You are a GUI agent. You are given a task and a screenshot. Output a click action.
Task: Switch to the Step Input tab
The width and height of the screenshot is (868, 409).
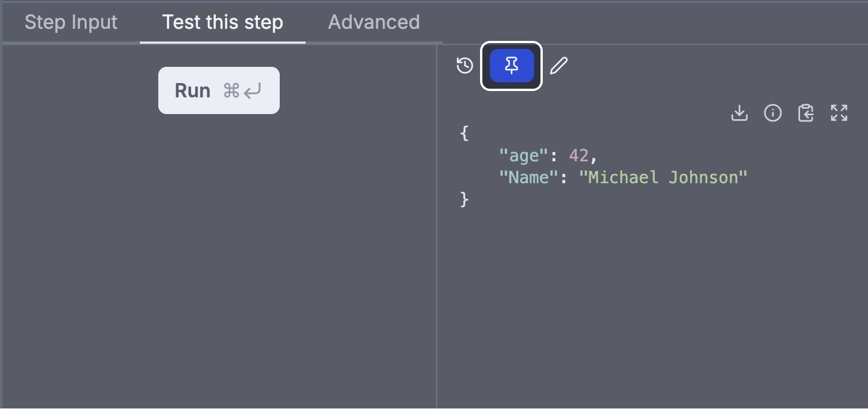pos(71,22)
